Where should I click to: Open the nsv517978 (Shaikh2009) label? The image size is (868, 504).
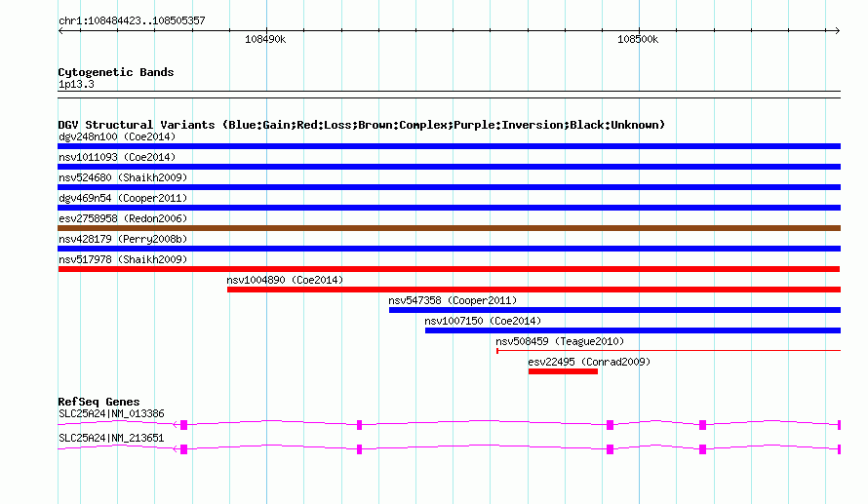(x=123, y=259)
